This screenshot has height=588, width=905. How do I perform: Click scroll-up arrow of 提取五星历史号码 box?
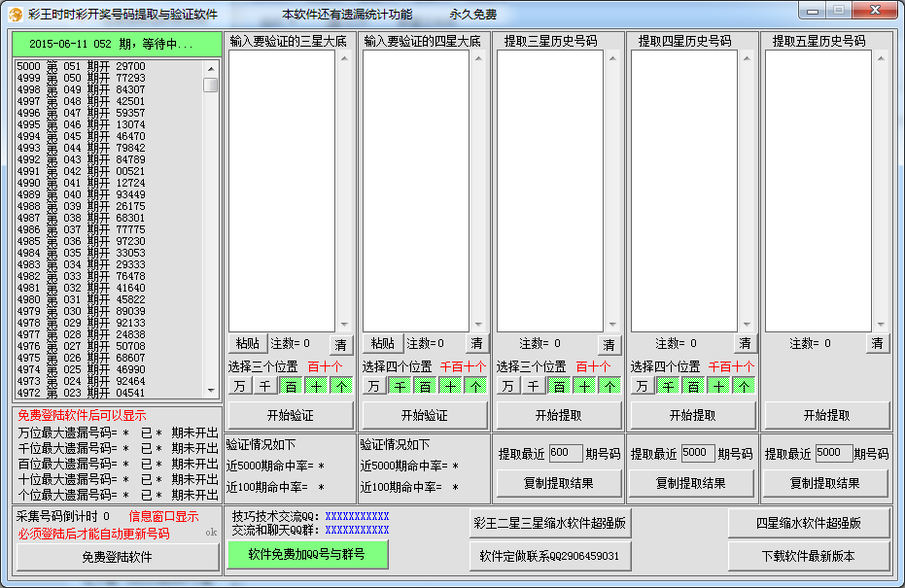[x=881, y=58]
